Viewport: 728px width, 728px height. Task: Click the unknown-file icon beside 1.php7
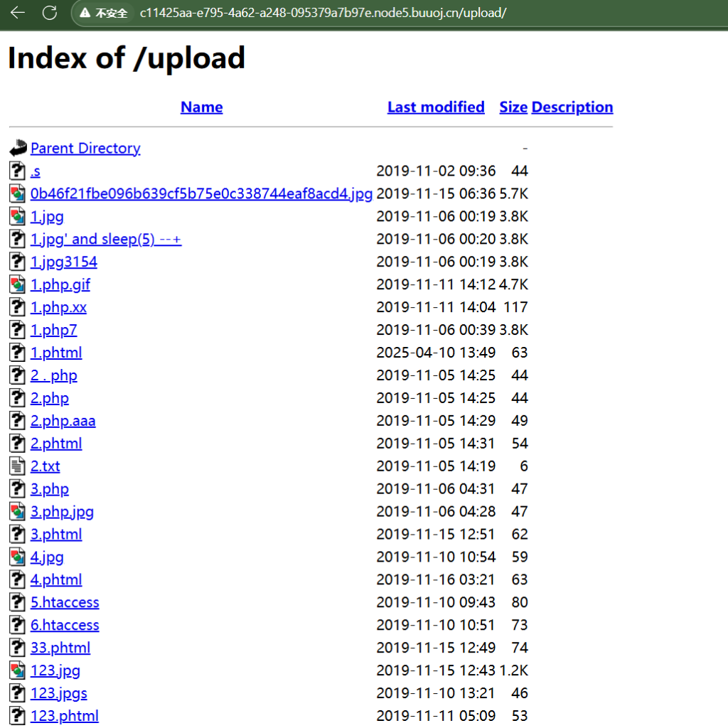tap(18, 330)
